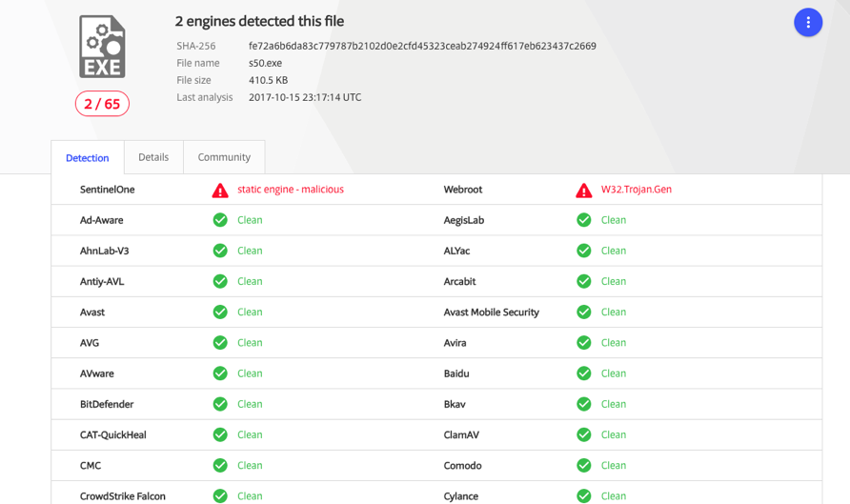This screenshot has width=850, height=504.
Task: Click the BitDefender engine name
Action: coord(107,404)
